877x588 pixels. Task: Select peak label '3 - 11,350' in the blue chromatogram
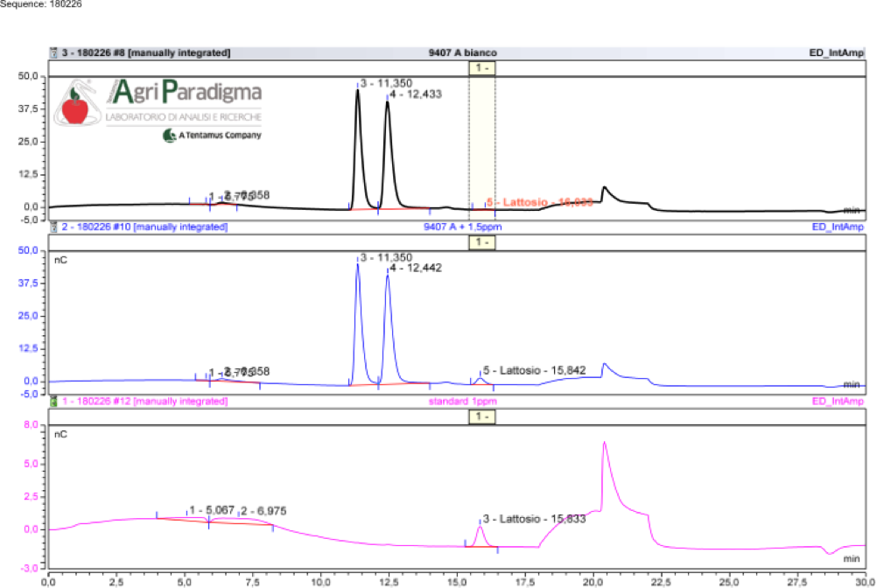pos(386,257)
